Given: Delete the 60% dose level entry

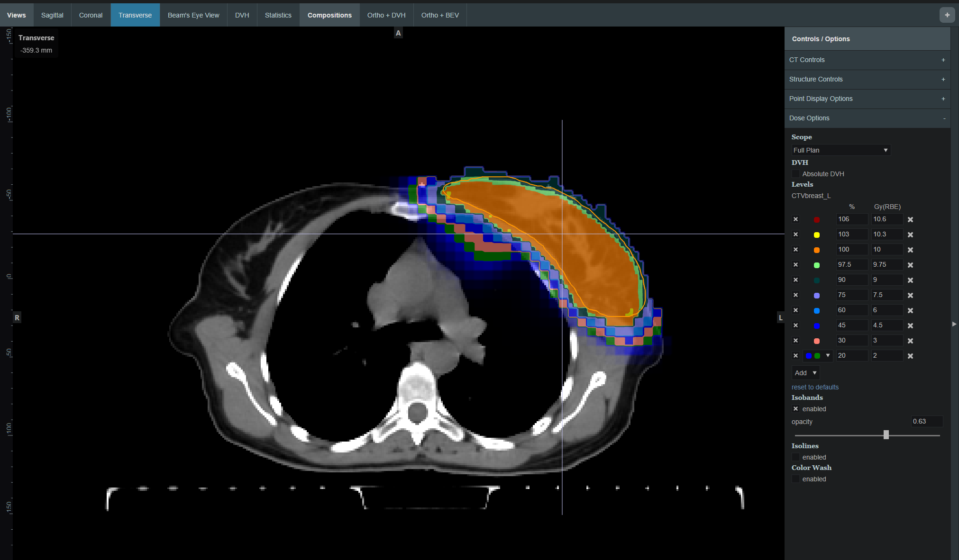Looking at the screenshot, I should pos(910,310).
